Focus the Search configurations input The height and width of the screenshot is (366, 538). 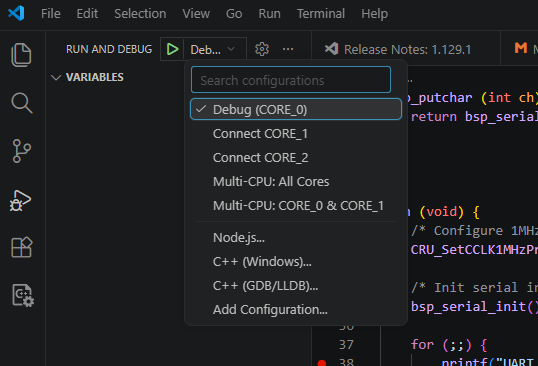(291, 80)
